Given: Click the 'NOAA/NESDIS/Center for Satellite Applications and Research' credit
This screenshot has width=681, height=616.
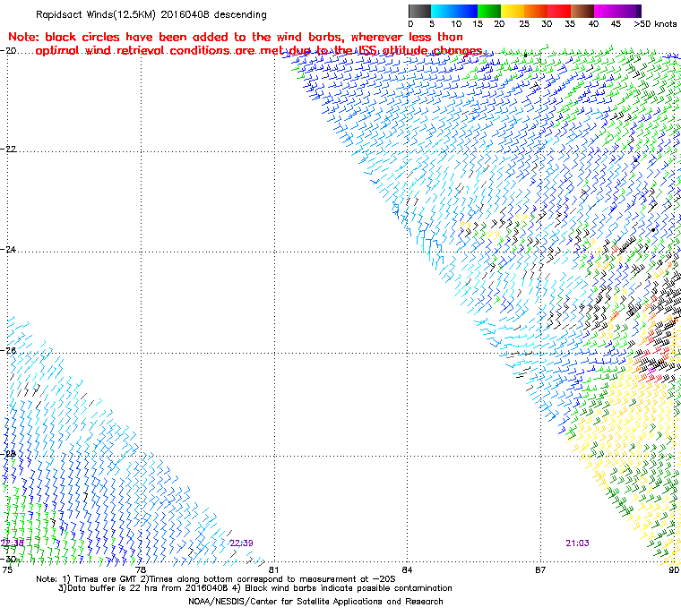Looking at the screenshot, I should (315, 602).
